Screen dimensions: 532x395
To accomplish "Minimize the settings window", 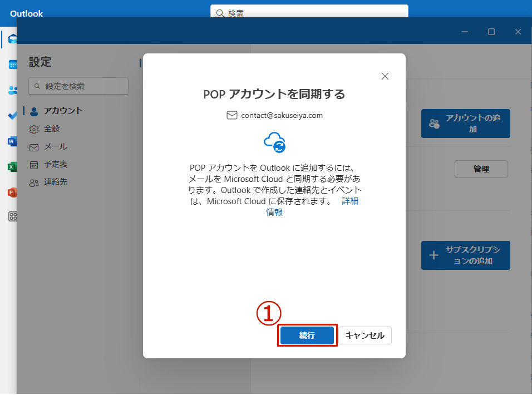I will (465, 32).
